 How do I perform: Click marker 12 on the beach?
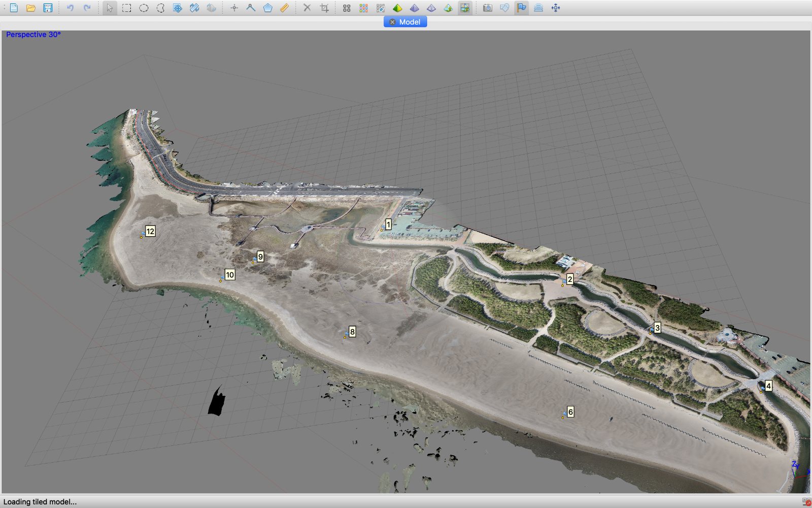click(150, 231)
